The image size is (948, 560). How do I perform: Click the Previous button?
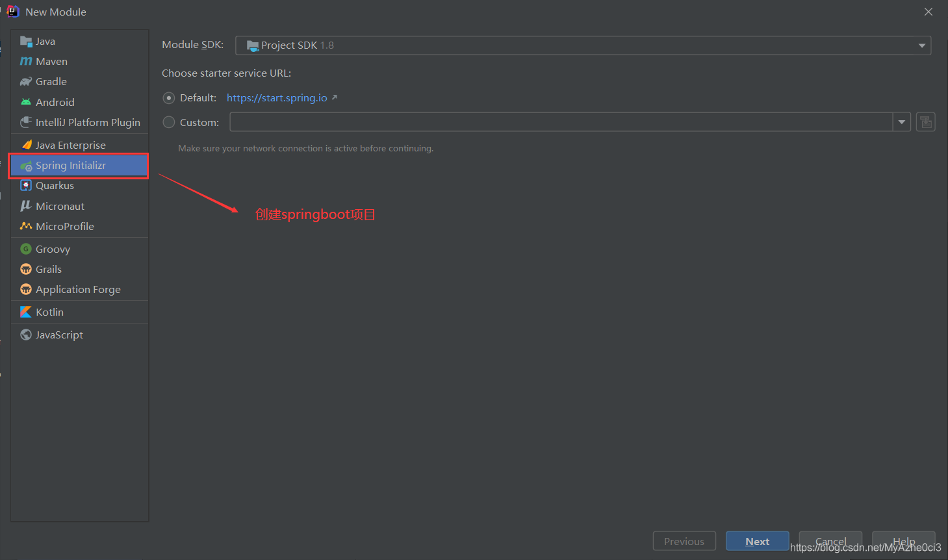(684, 541)
